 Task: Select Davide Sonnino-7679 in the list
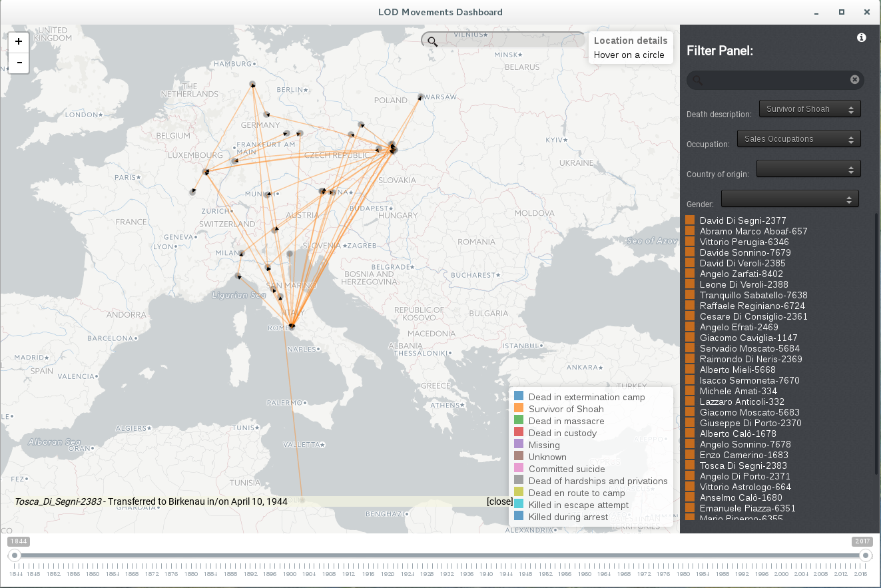(745, 252)
